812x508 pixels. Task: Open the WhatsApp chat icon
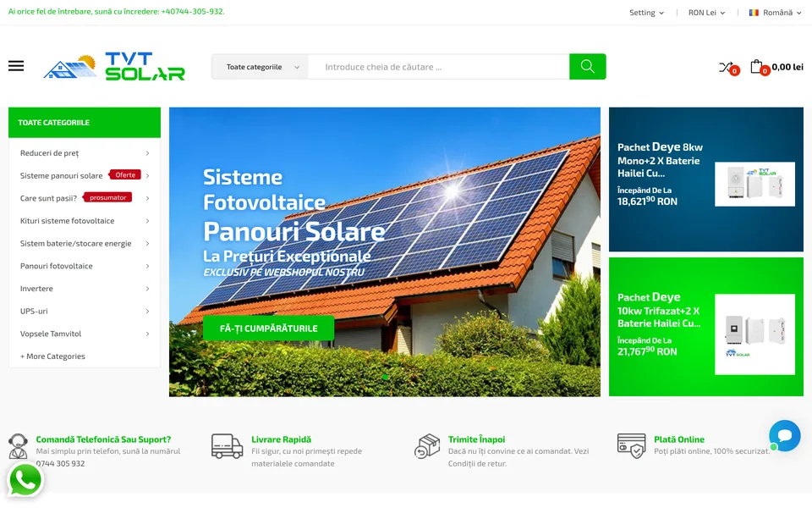25,480
